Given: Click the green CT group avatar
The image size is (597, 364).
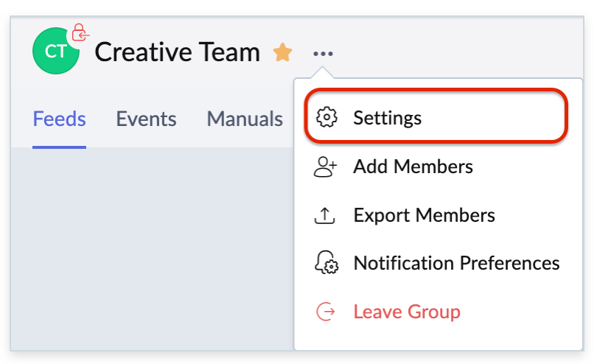Looking at the screenshot, I should (x=55, y=52).
